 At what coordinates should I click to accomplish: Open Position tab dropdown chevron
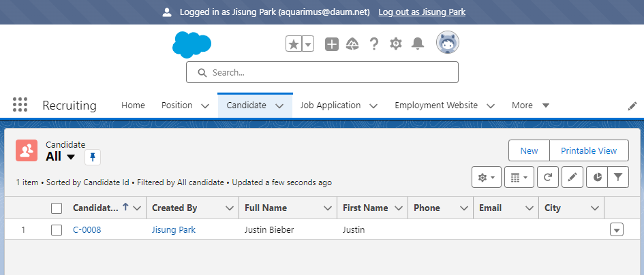205,106
